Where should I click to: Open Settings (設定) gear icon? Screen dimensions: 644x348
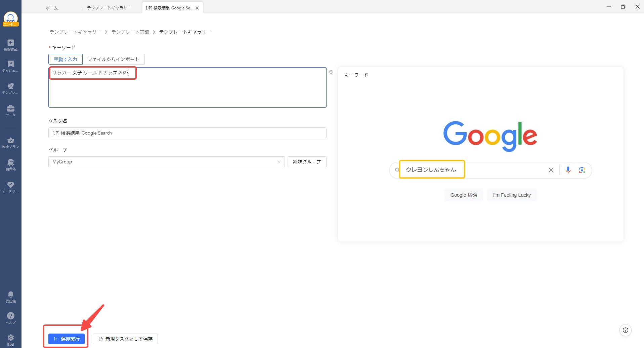tap(11, 339)
